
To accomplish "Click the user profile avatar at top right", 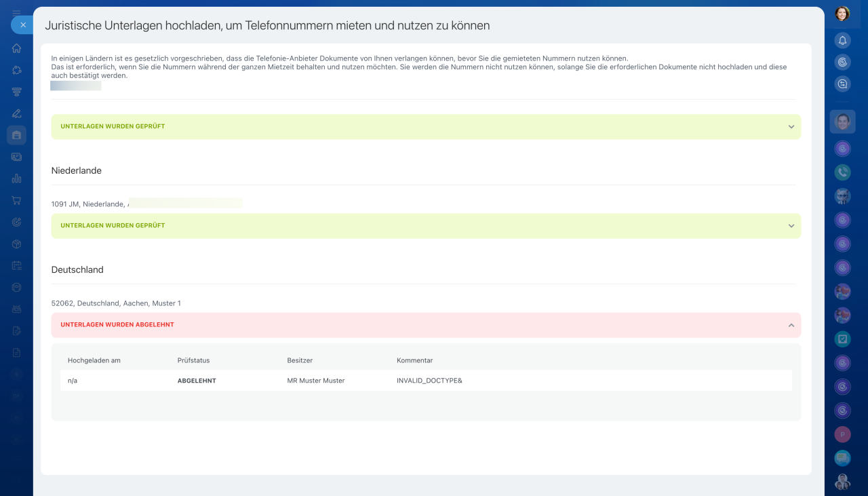I will (842, 14).
